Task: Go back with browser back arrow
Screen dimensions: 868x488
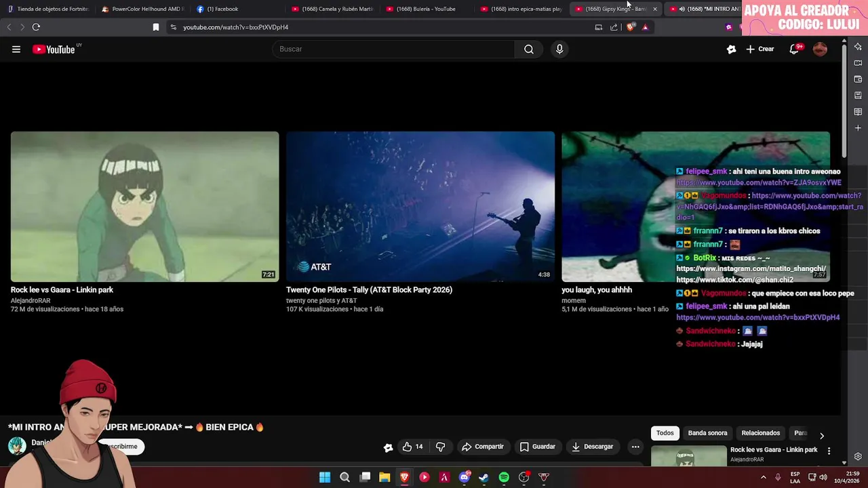Action: click(9, 27)
